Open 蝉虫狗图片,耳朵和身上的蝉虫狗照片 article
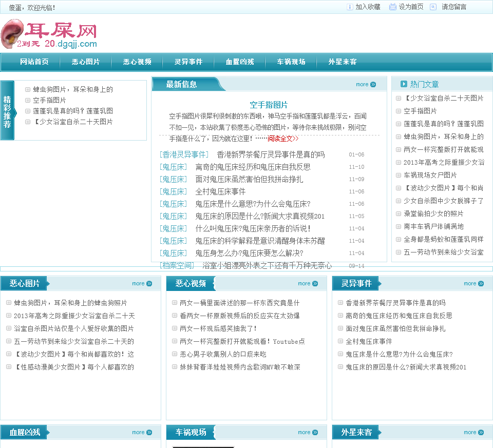The image size is (493, 448). 70,303
